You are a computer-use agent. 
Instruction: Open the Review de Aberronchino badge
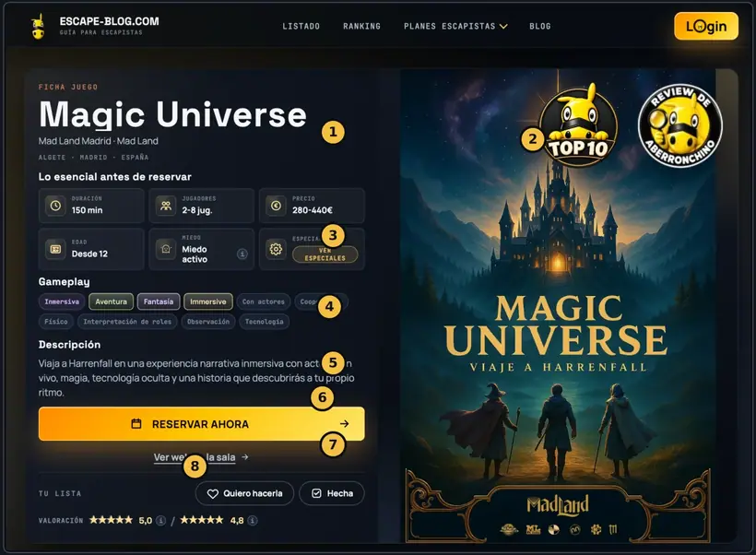(x=680, y=124)
